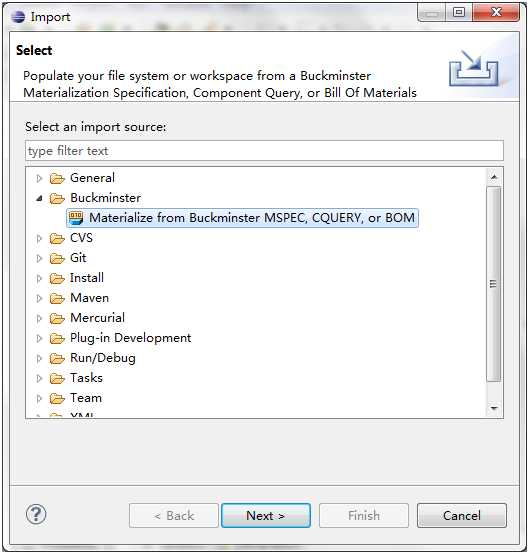Screen dimensions: 529x554
Task: Collapse the Buckminster category
Action: click(x=39, y=199)
